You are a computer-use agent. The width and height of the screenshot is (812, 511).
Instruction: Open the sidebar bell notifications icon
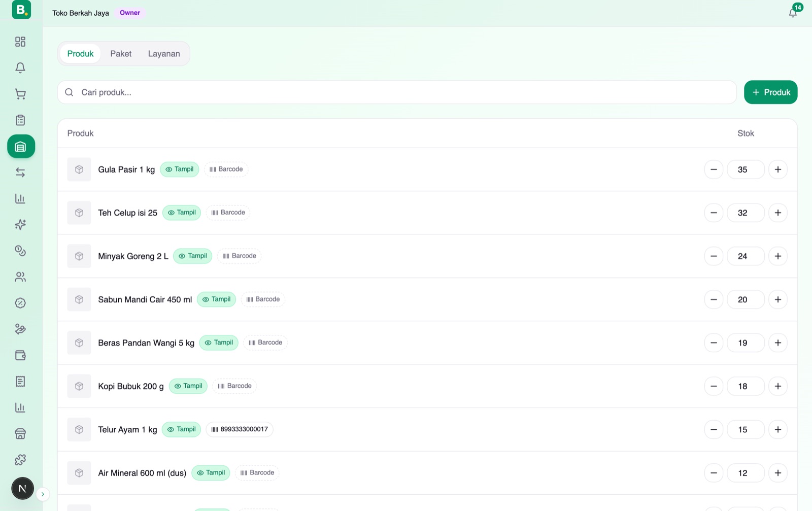[20, 67]
